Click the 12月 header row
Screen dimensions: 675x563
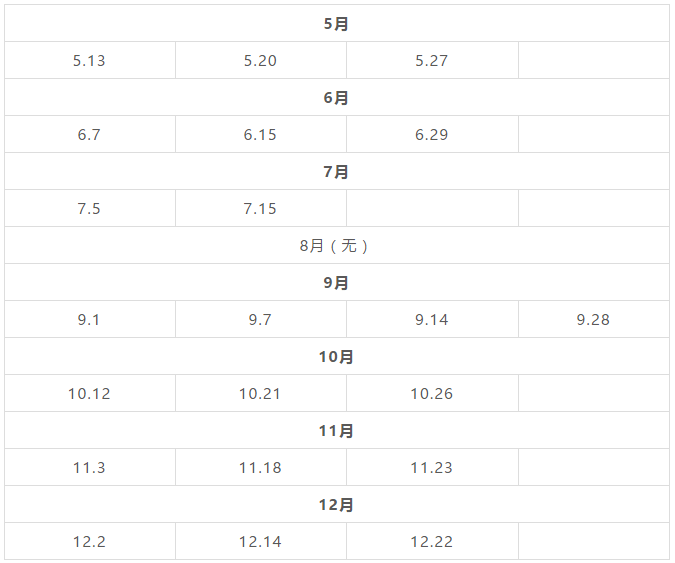tap(337, 504)
